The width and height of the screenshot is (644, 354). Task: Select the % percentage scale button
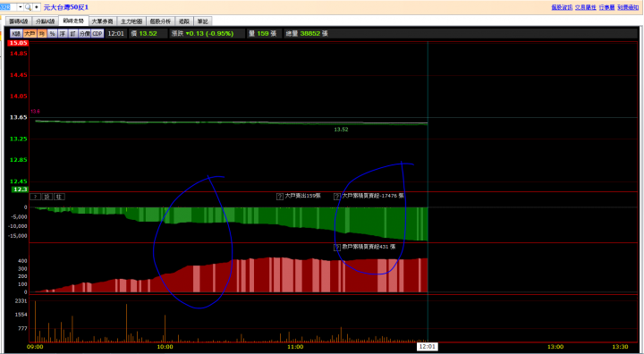pyautogui.click(x=52, y=34)
